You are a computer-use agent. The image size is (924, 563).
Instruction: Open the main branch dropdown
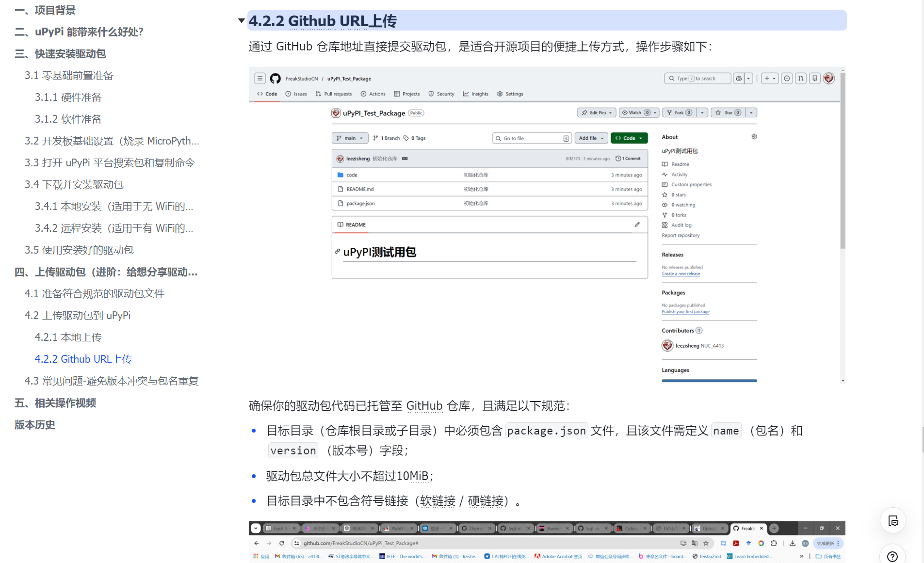(x=350, y=138)
